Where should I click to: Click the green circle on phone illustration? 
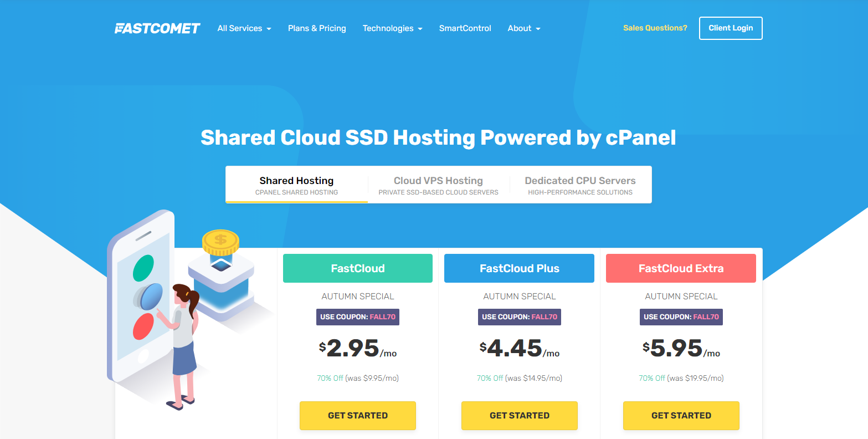[143, 268]
